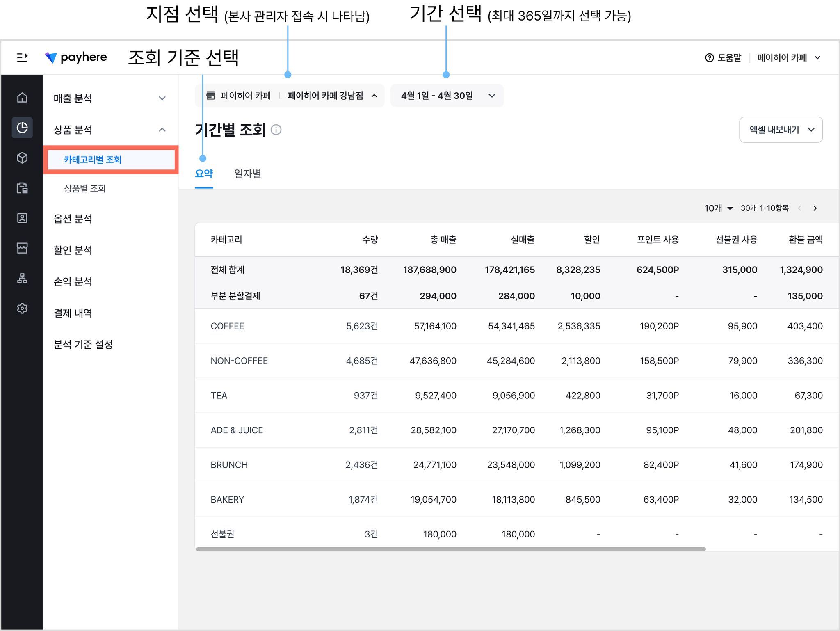Click total sales value 187,688,900
This screenshot has width=840, height=631.
coord(429,270)
